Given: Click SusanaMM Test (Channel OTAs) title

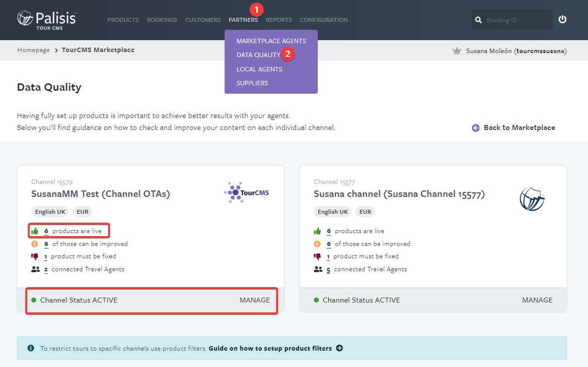Looking at the screenshot, I should (101, 194).
